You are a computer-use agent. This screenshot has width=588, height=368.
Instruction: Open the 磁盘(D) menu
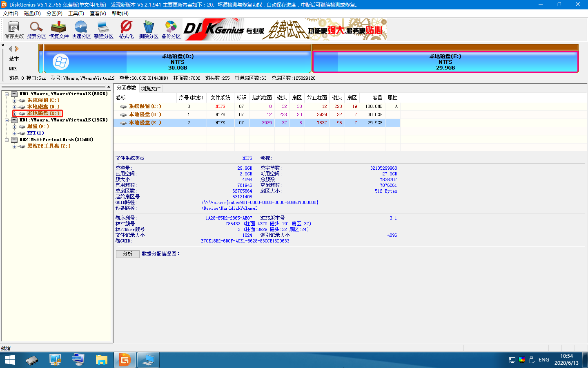(x=33, y=13)
